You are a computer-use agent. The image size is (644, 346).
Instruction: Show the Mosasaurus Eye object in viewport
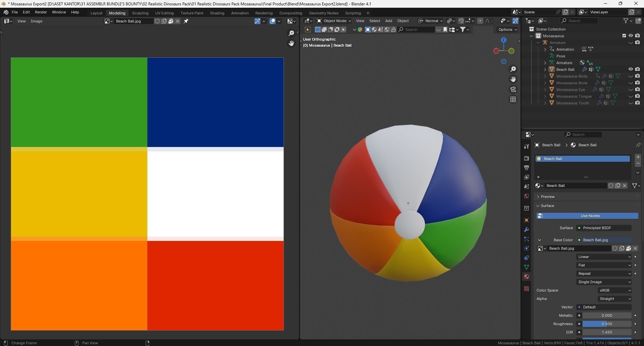click(631, 90)
